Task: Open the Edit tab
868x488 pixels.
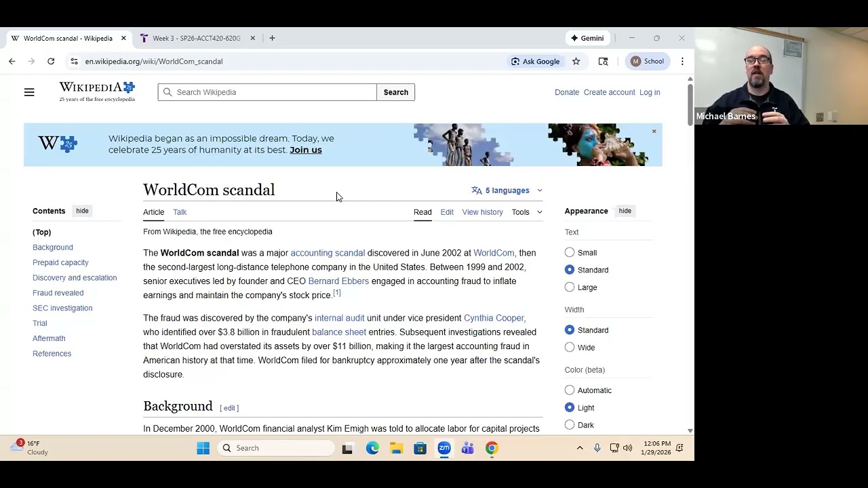Action: (447, 212)
